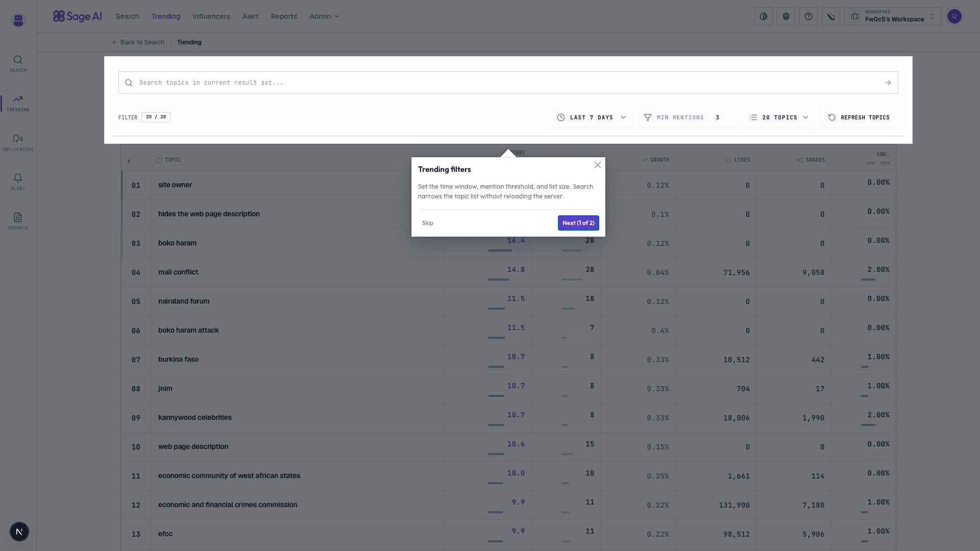Open topic 'mali conflict'

[x=178, y=272]
